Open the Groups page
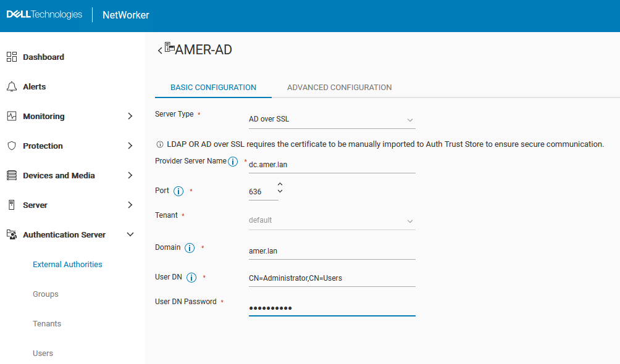The height and width of the screenshot is (364, 620). point(45,294)
